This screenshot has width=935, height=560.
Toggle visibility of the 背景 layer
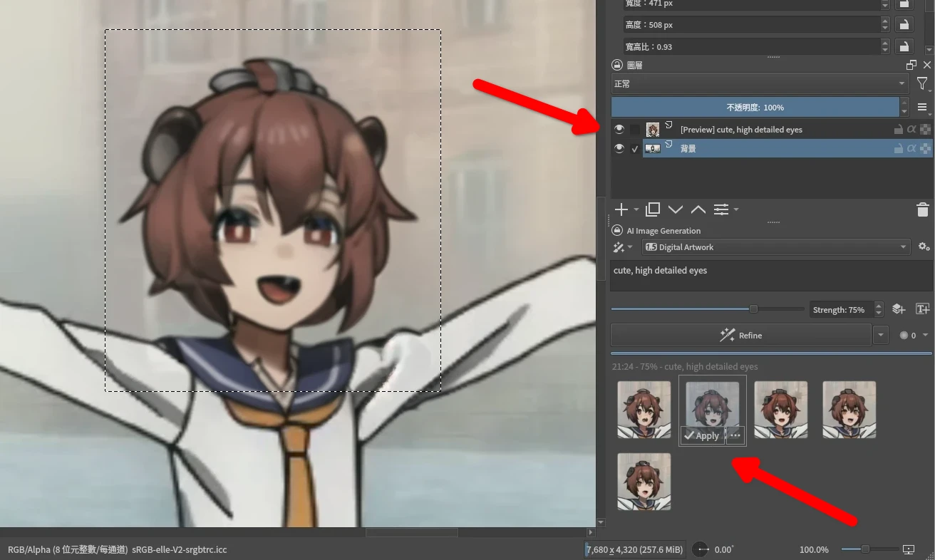pyautogui.click(x=619, y=148)
